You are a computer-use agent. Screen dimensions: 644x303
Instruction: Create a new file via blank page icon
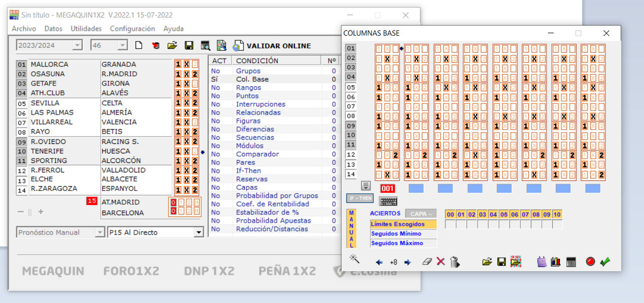139,46
